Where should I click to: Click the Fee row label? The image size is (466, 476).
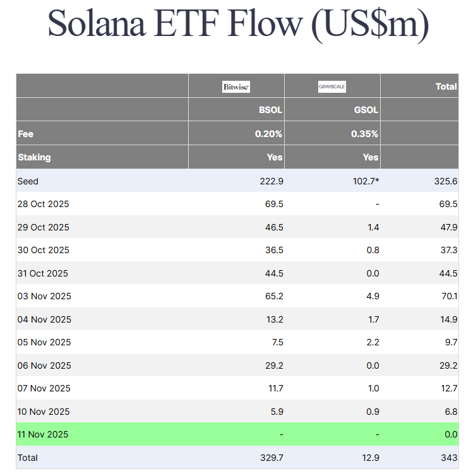tap(25, 134)
